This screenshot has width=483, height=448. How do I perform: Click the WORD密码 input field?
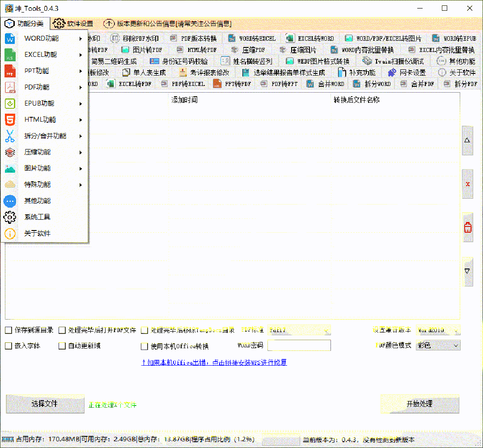pyautogui.click(x=299, y=346)
